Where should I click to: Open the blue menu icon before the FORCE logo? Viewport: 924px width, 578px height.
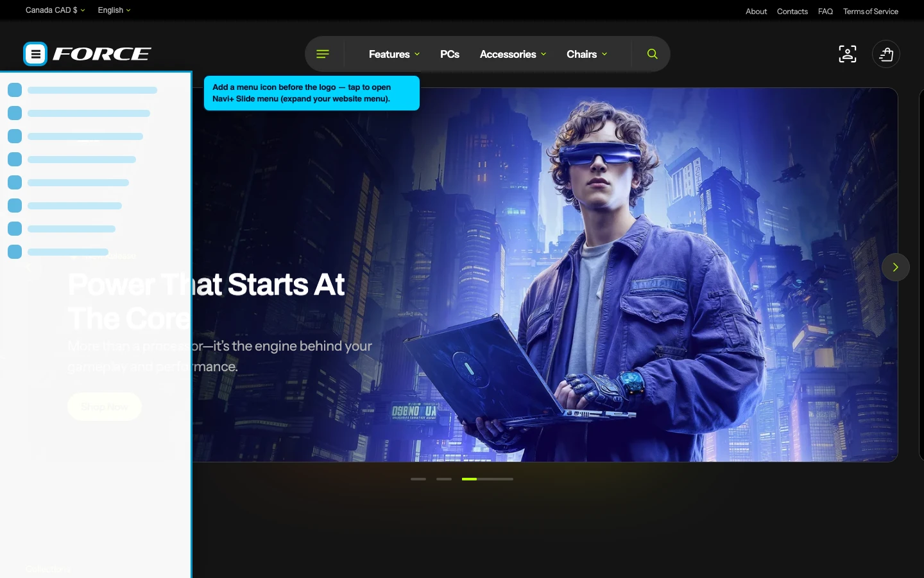coord(35,54)
